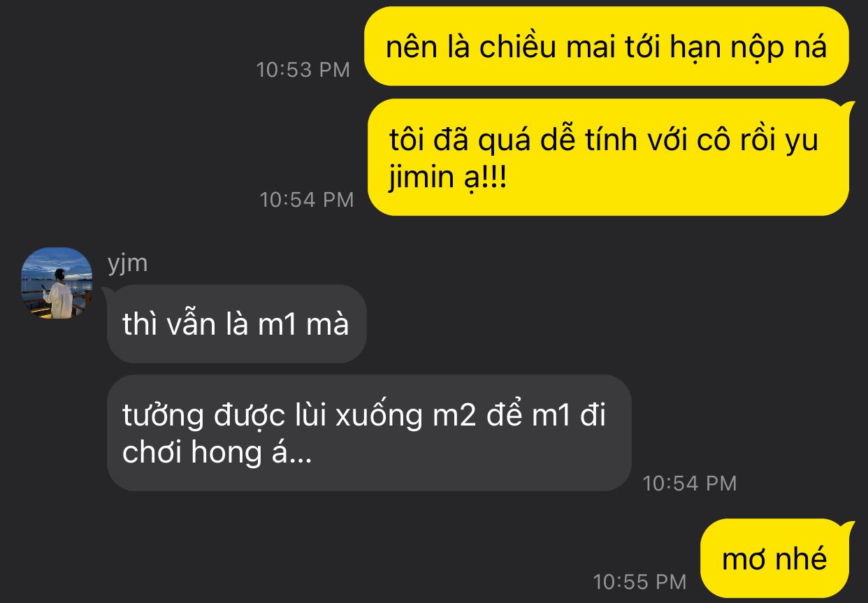Click the 10:54 PM timestamp beside the yellow bubble

coord(307,200)
